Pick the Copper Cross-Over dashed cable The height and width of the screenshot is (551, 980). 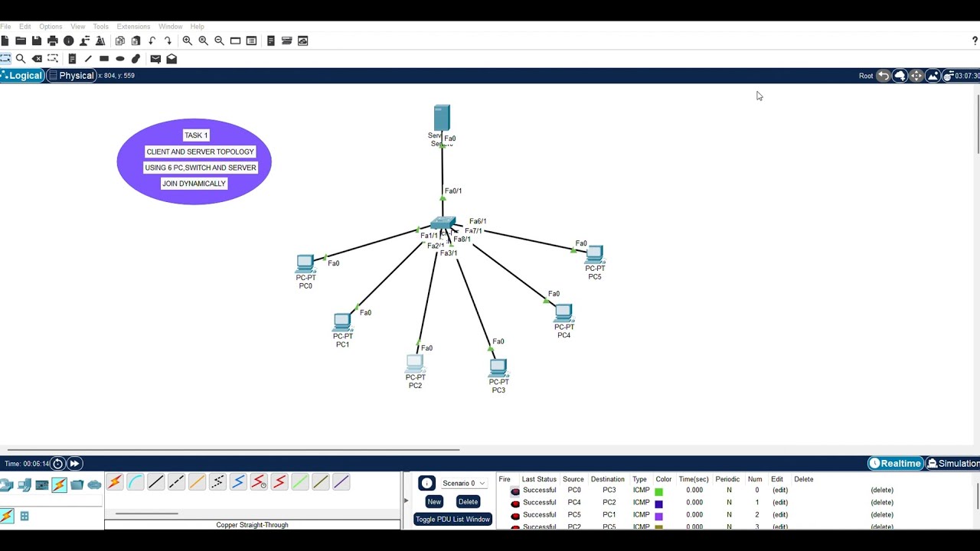click(176, 482)
